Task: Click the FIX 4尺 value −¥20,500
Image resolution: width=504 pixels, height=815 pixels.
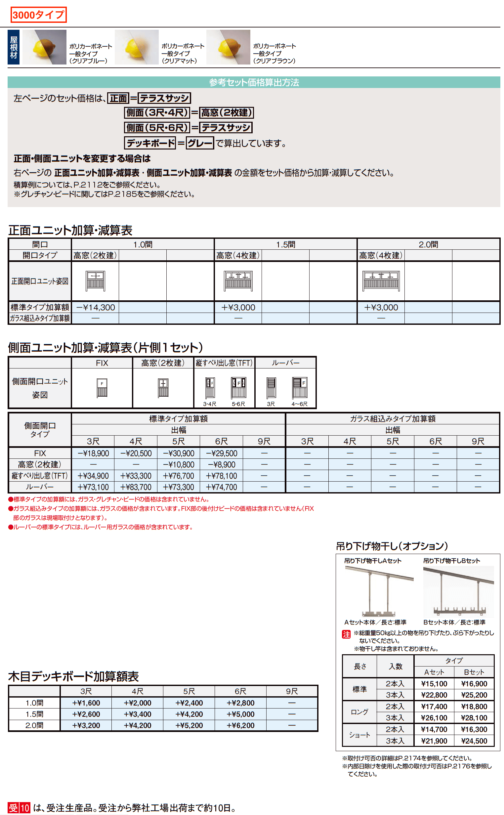Action: point(136,453)
